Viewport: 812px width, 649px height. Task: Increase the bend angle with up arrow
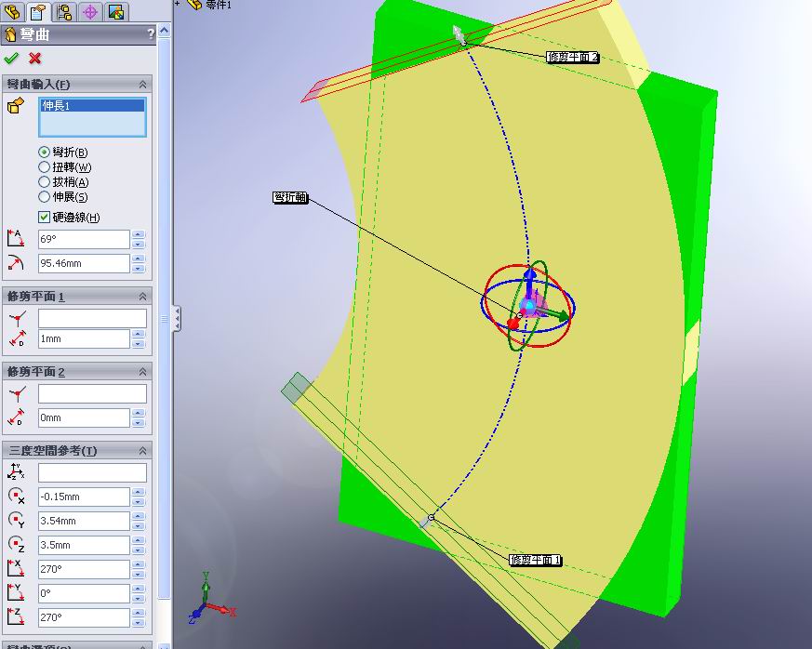138,234
